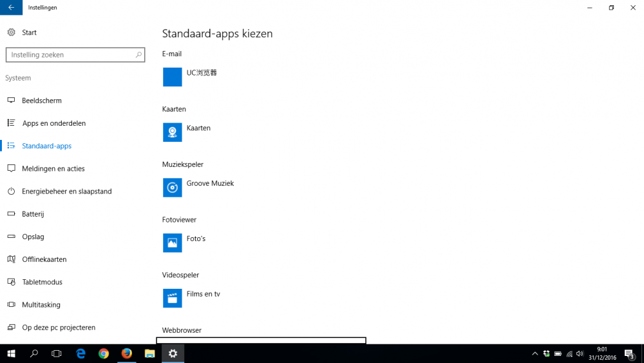Image resolution: width=644 pixels, height=363 pixels.
Task: Change music player Groove Muziek
Action: (210, 183)
